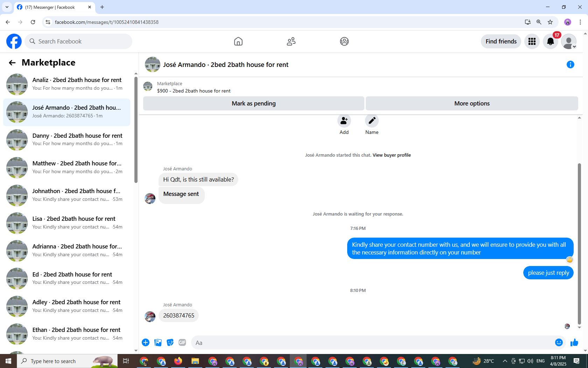The height and width of the screenshot is (368, 588).
Task: Click the Find friends button
Action: (501, 41)
